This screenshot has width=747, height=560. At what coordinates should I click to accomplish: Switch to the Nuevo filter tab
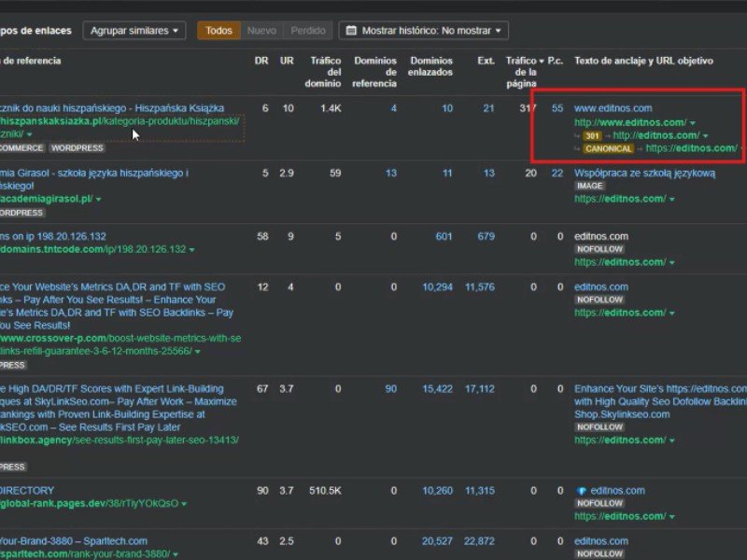pyautogui.click(x=261, y=31)
